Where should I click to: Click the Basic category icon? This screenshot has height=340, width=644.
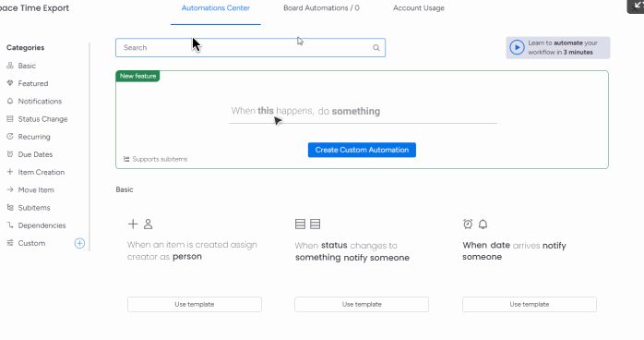[x=10, y=66]
